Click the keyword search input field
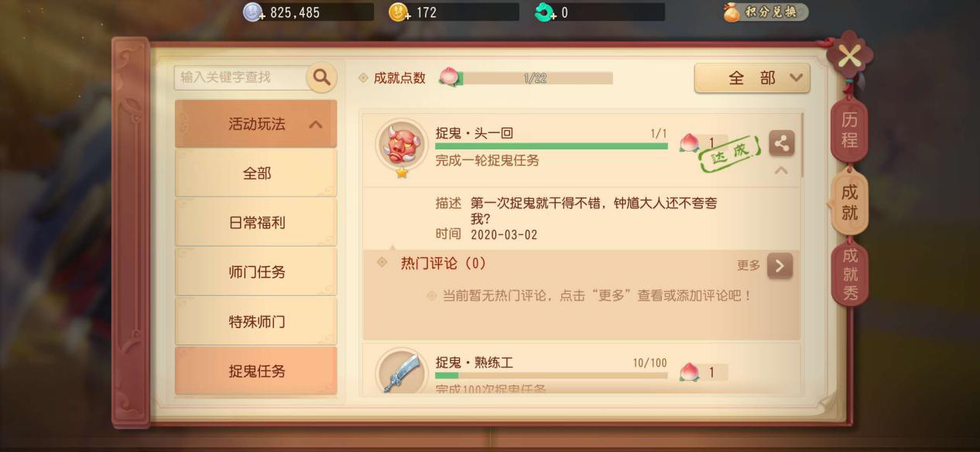980x452 pixels. coord(240,77)
